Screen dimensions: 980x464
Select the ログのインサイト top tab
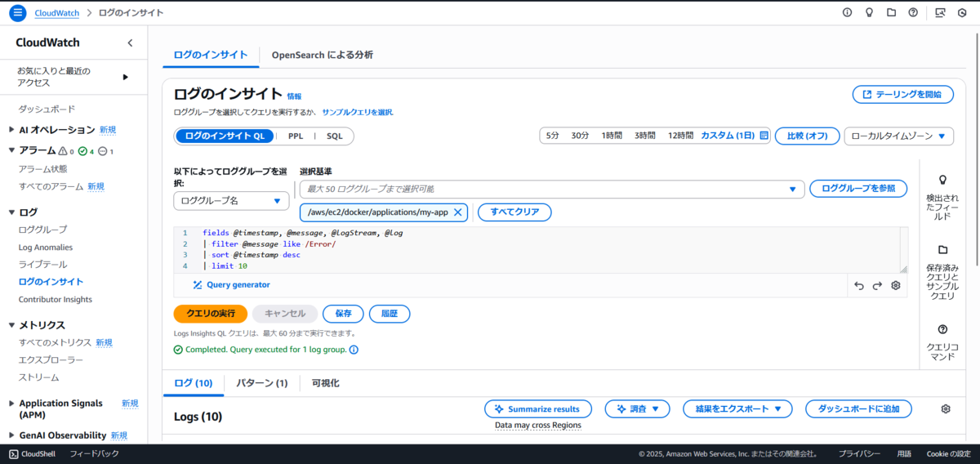click(x=211, y=55)
